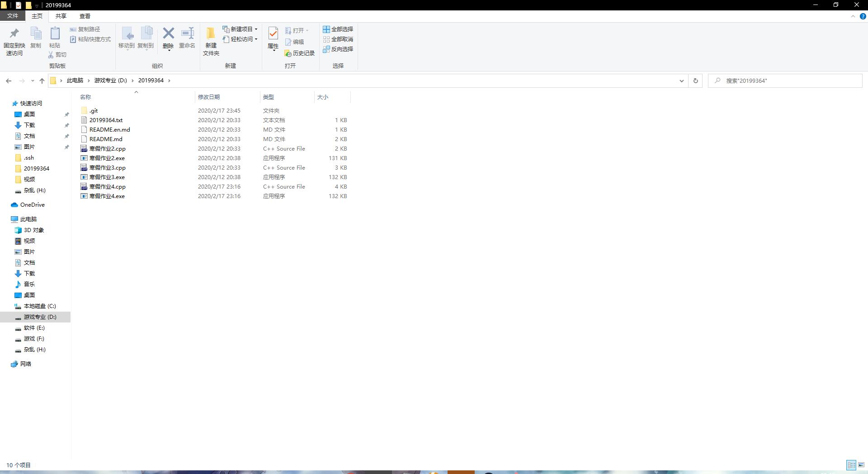Sort files by Name column
The width and height of the screenshot is (868, 474).
click(136, 97)
